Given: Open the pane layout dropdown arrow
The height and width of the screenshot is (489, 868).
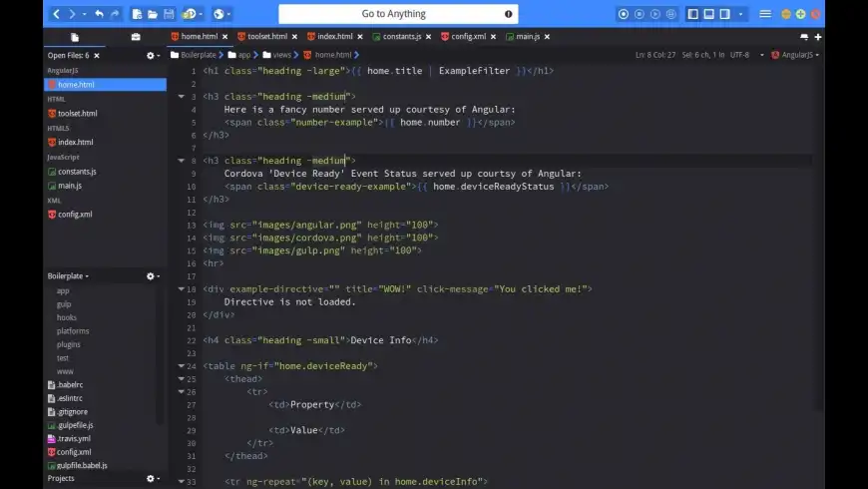Looking at the screenshot, I should click(x=740, y=14).
